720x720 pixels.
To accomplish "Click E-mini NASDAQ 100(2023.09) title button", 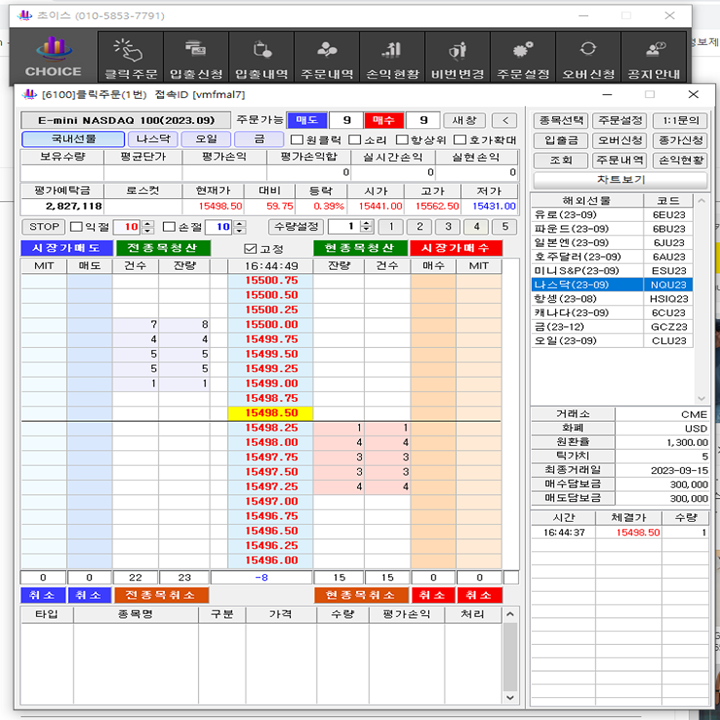I will [126, 120].
